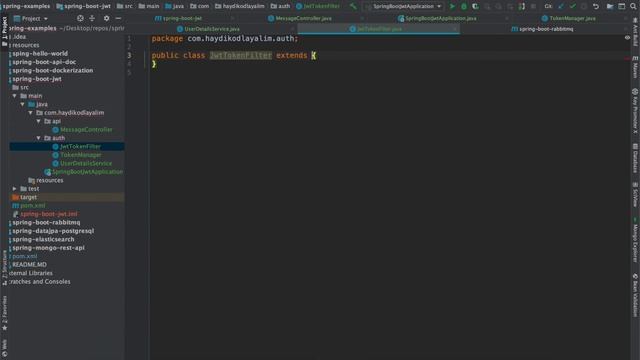Collapse the main folder in project tree

(x=15, y=96)
